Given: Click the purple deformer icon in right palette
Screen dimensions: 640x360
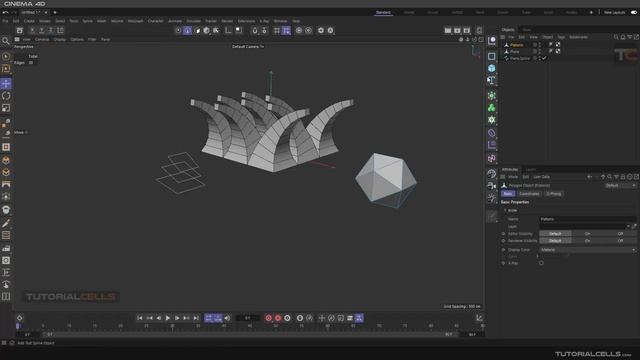Looking at the screenshot, I should 491,133.
